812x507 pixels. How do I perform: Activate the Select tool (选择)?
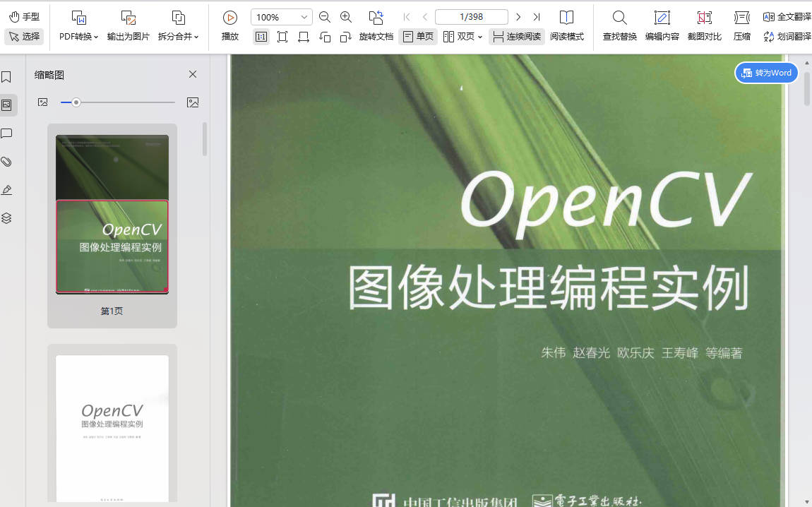pos(24,36)
